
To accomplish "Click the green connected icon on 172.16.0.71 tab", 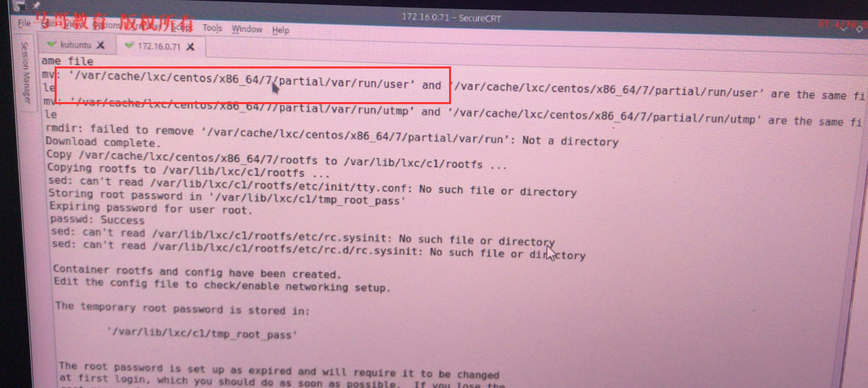I will pyautogui.click(x=128, y=46).
